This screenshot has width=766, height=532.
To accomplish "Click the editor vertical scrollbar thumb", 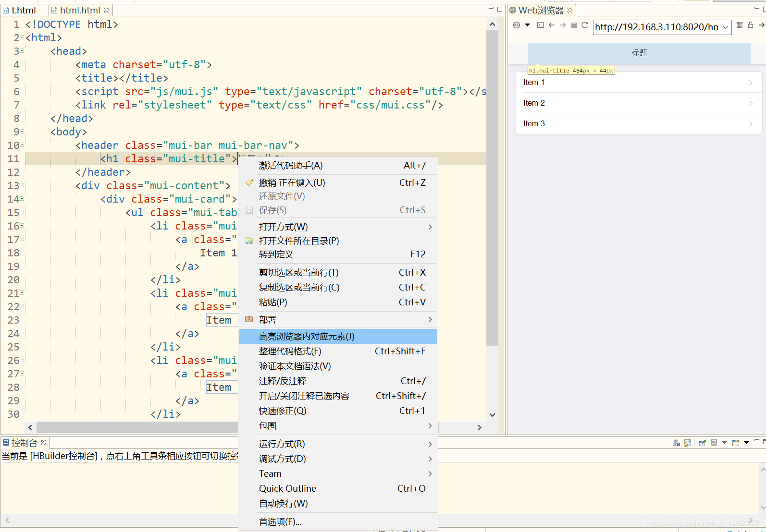I will [x=492, y=188].
